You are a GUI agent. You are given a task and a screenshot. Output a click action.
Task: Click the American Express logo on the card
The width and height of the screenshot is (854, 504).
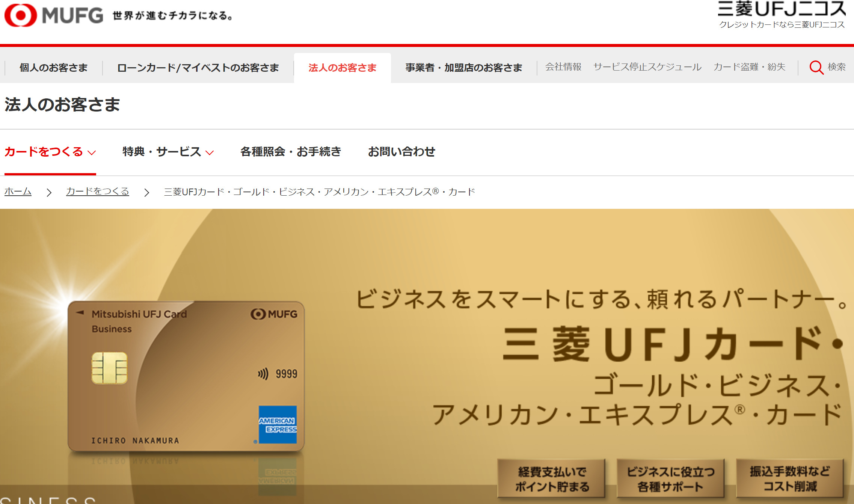(x=278, y=424)
